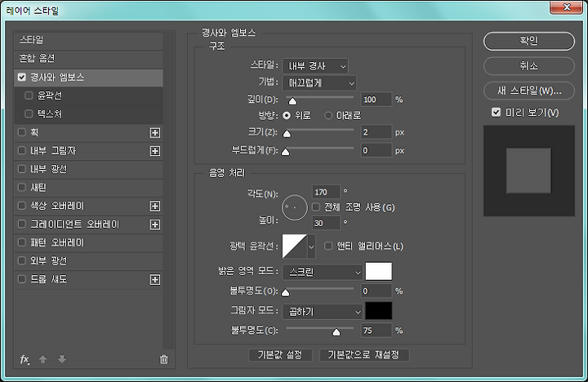Click the shadow opacity field showing 75
The width and height of the screenshot is (588, 382).
376,331
